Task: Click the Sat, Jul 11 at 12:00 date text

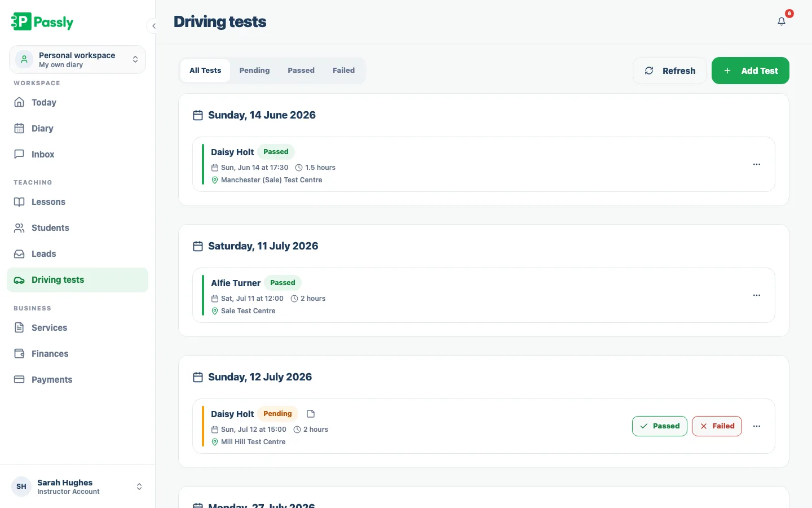Action: tap(252, 299)
